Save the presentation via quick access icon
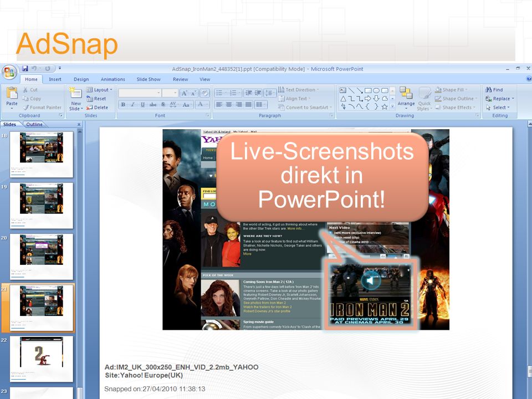Screen dimensions: 532x399 [25, 69]
